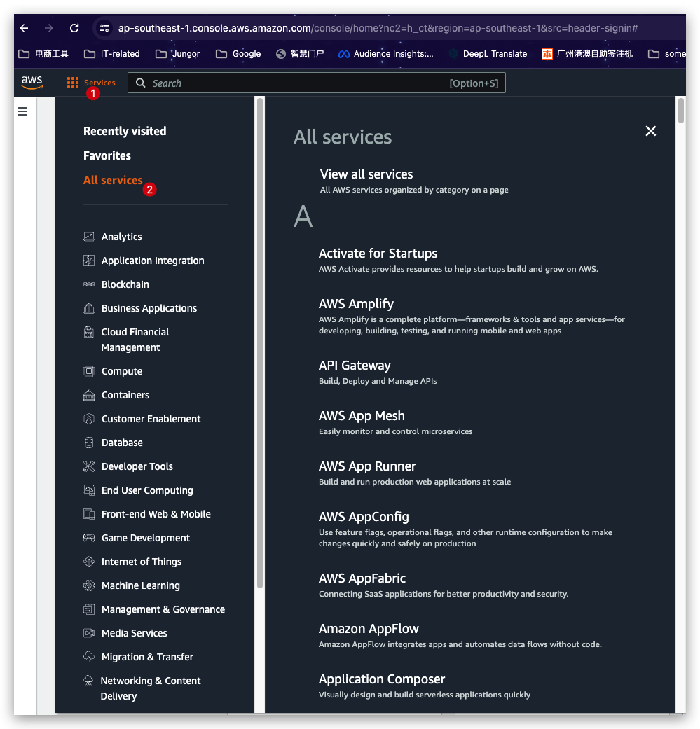The image size is (700, 729).
Task: Click the Compute category icon
Action: [89, 371]
